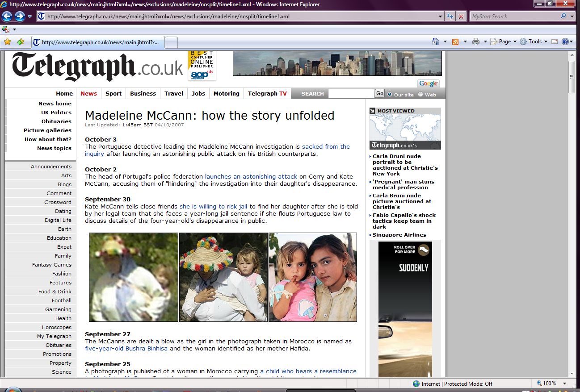
Task: Open the Business section tab
Action: pyautogui.click(x=143, y=93)
